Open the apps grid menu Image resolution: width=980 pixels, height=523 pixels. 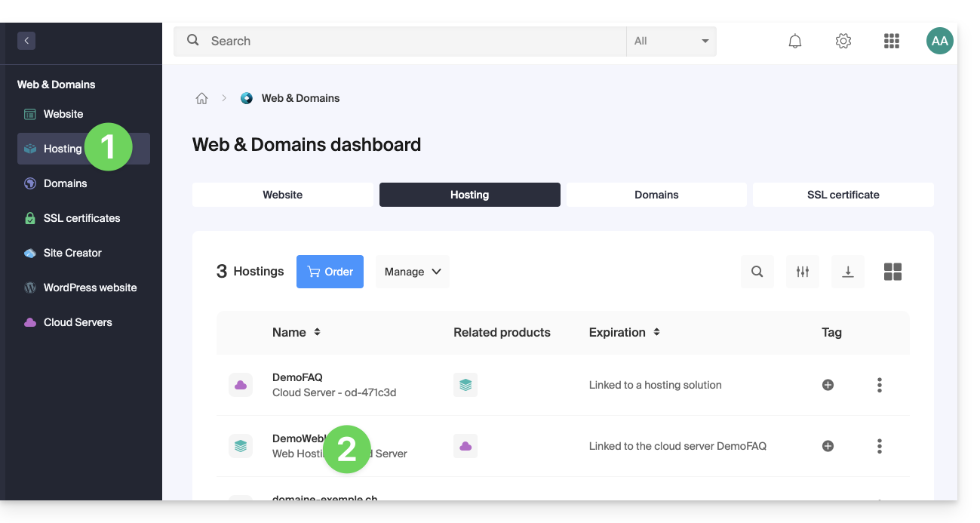(x=891, y=42)
